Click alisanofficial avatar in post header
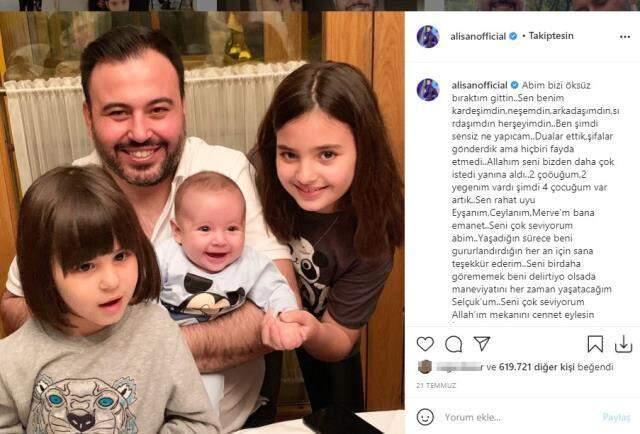Image resolution: width=640 pixels, height=434 pixels. [x=428, y=36]
